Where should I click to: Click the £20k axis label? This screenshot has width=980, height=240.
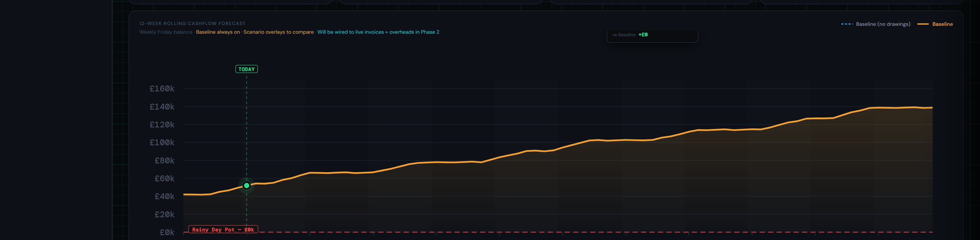point(164,214)
